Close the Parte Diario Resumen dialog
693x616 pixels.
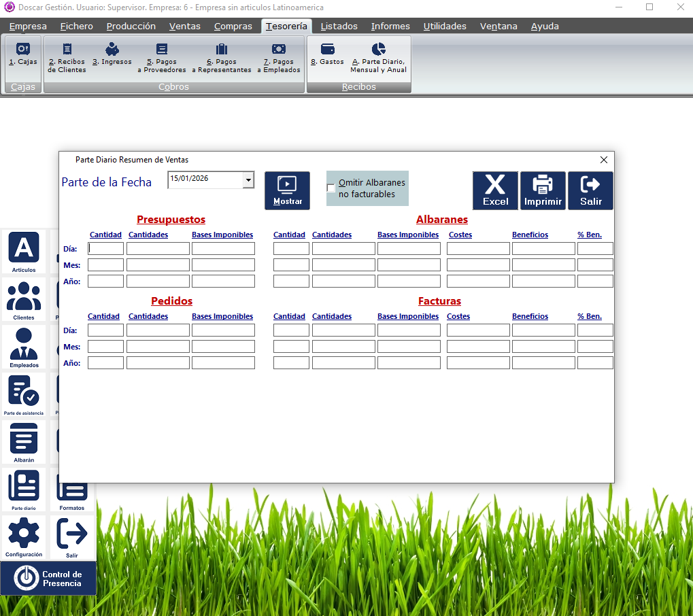603,160
